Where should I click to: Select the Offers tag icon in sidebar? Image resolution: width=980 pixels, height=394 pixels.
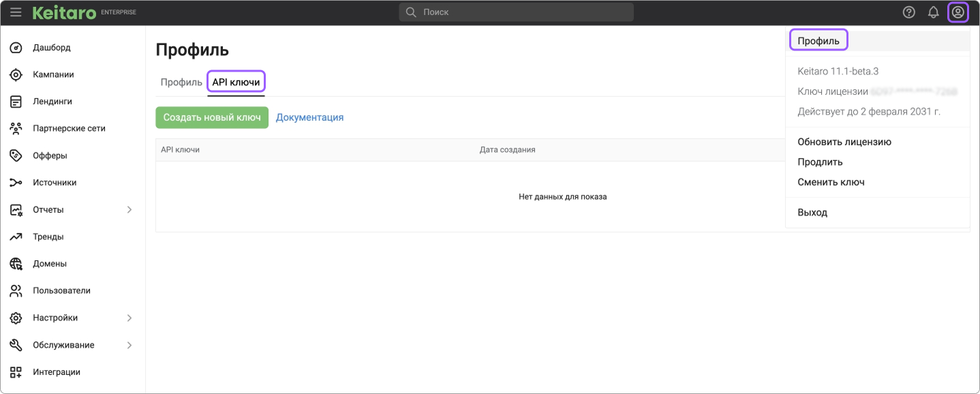pyautogui.click(x=16, y=155)
